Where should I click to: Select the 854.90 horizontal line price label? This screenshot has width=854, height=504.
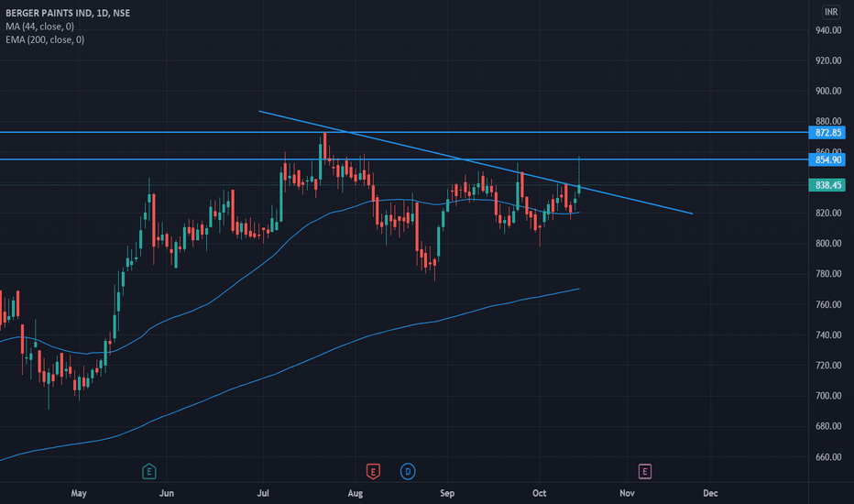(827, 159)
